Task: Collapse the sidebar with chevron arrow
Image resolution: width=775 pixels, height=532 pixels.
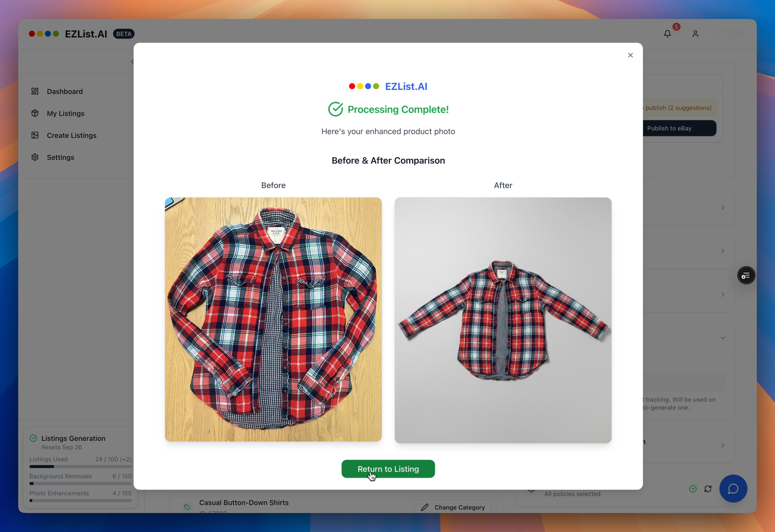Action: click(x=132, y=62)
